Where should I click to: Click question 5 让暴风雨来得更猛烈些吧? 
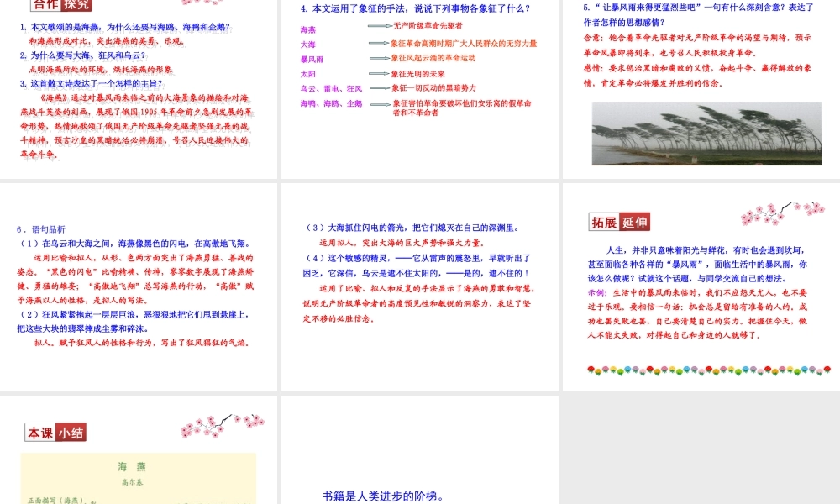pos(699,15)
